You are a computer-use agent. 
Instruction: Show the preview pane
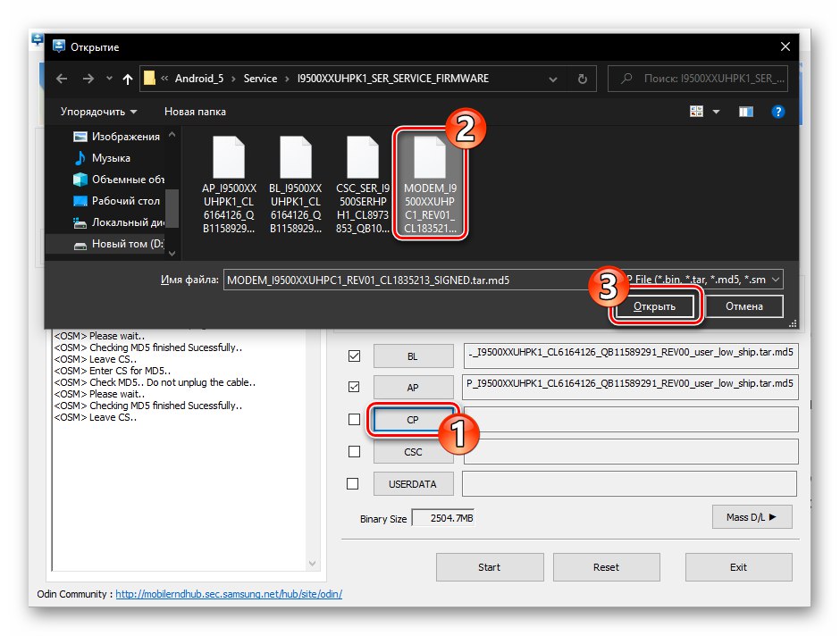(748, 111)
